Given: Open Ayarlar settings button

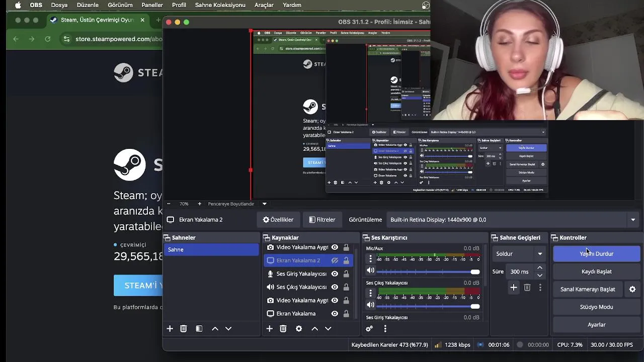Looking at the screenshot, I should pyautogui.click(x=597, y=325).
